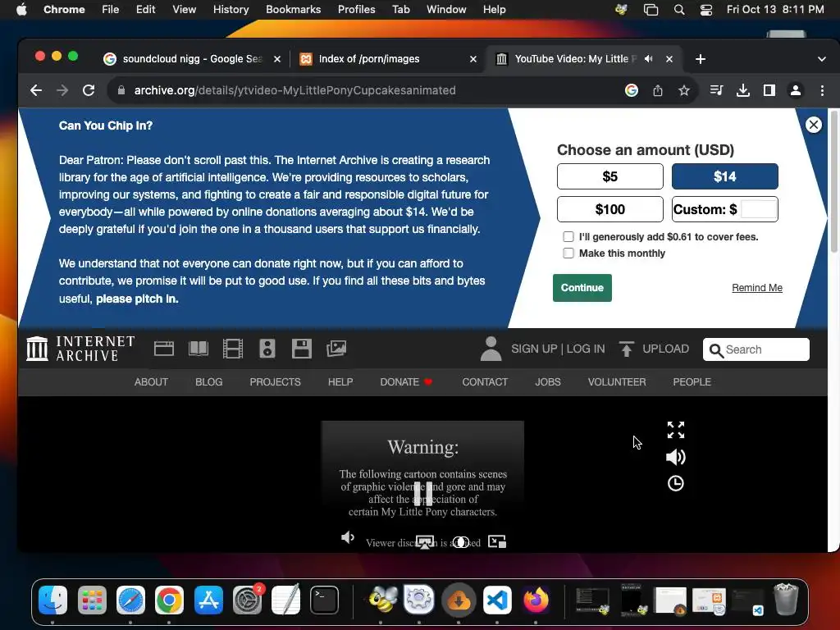840x630 pixels.
Task: Click the Remind Me link
Action: [757, 288]
